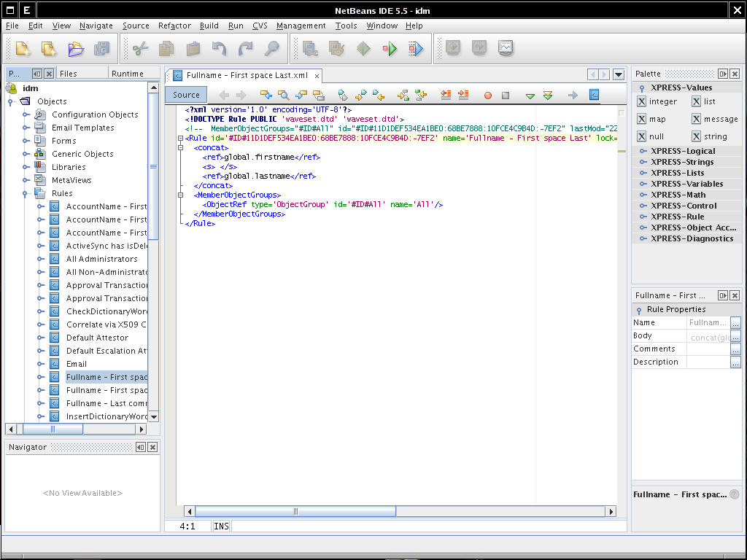
Task: Select the string value in Palette
Action: pos(710,136)
